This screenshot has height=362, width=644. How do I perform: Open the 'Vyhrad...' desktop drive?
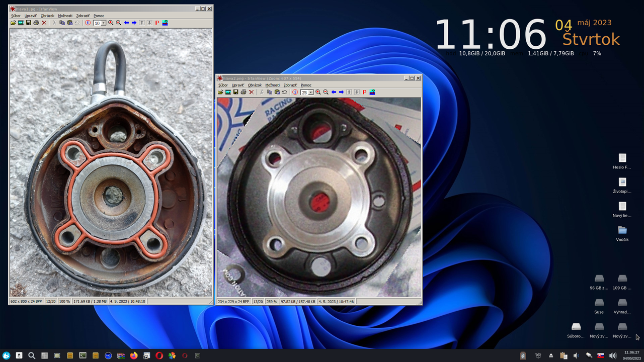coord(622,306)
